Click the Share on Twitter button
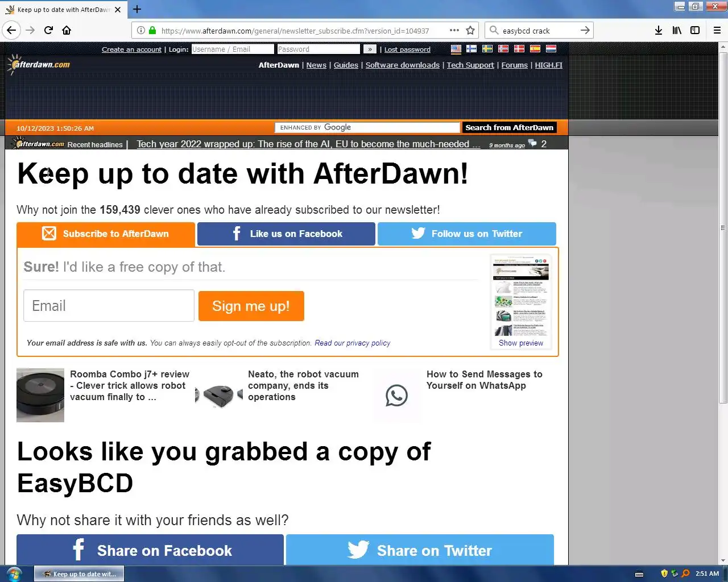 click(x=420, y=550)
